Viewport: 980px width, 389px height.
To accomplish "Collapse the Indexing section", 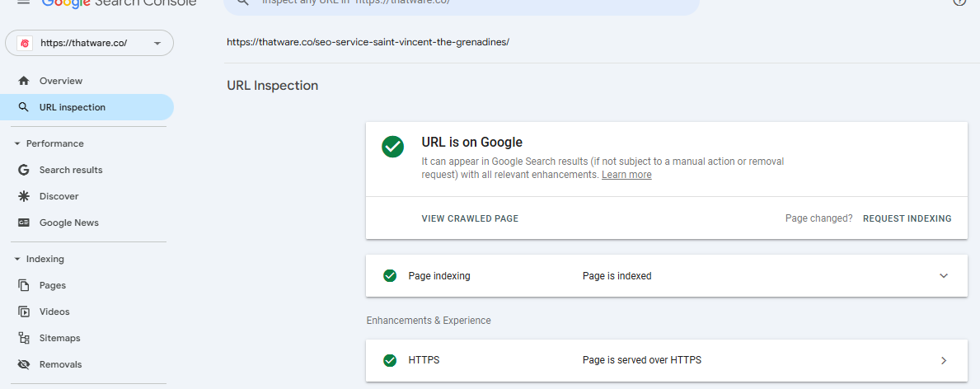I will [x=40, y=259].
